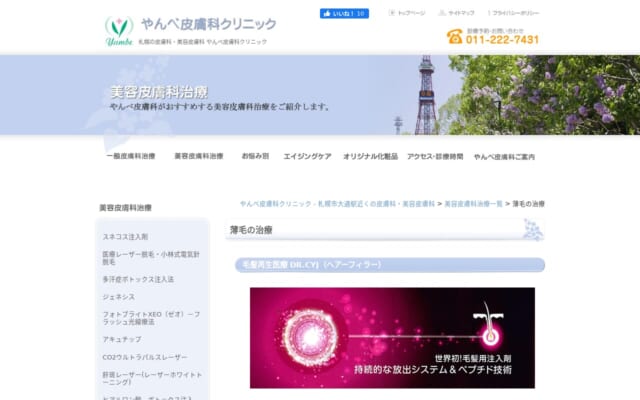The height and width of the screenshot is (400, 640).
Task: Select the 一般皮膚科治療 menu item
Action: (131, 157)
